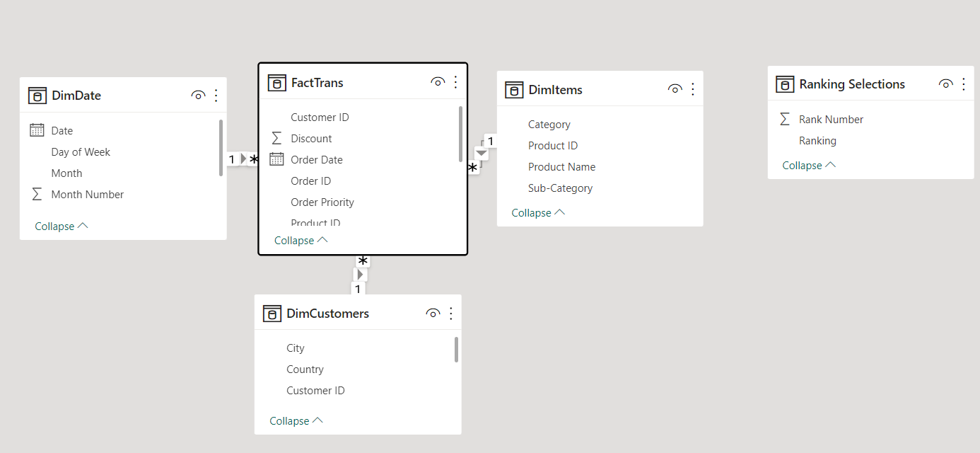Click the Ranking Selections table icon

[785, 84]
